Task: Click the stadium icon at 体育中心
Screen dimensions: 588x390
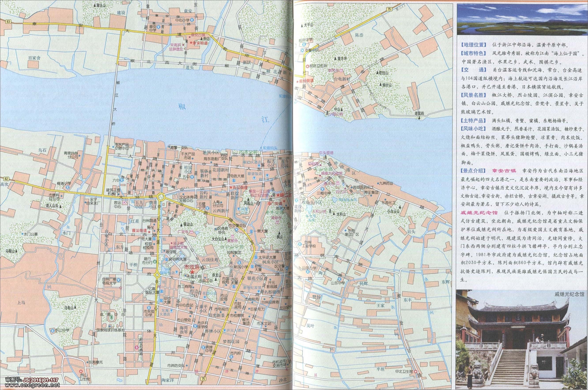Action: click(x=112, y=317)
